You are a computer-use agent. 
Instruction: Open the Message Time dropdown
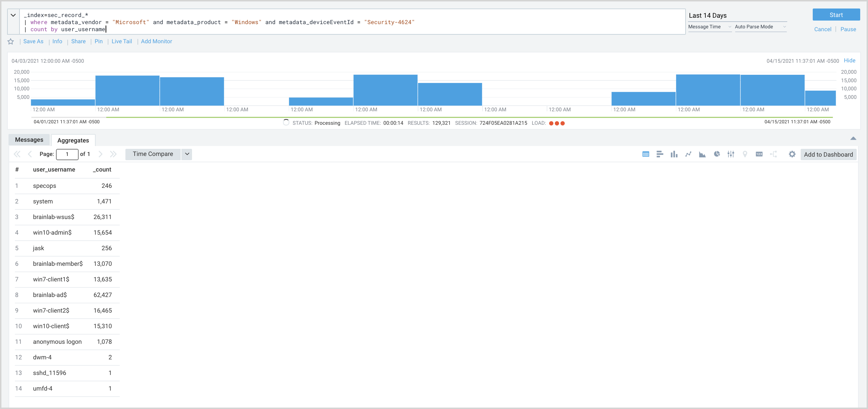709,27
